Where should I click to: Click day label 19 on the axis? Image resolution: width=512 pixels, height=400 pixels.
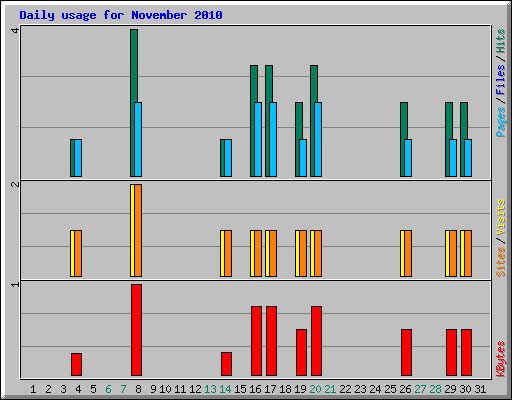300,389
